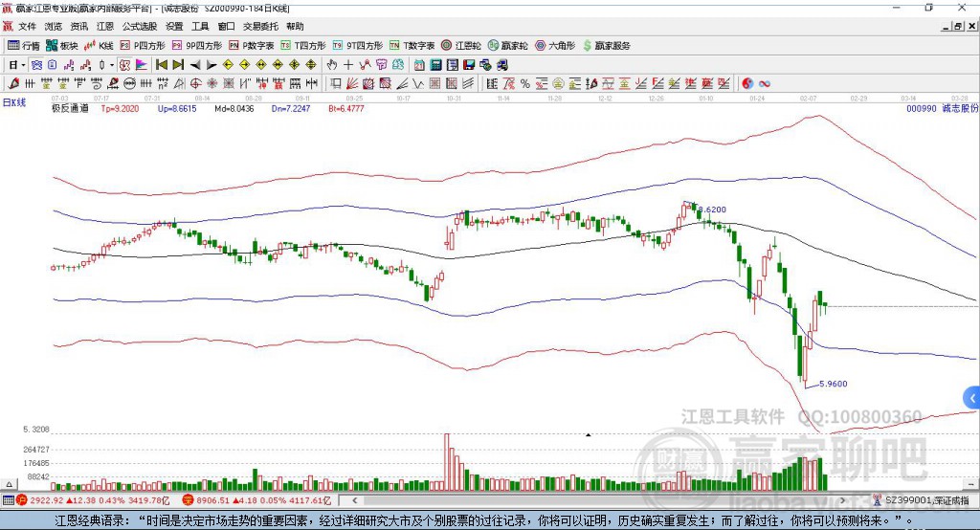This screenshot has width=980, height=530.
Task: Click the 行情 toolbar button
Action: [x=24, y=46]
